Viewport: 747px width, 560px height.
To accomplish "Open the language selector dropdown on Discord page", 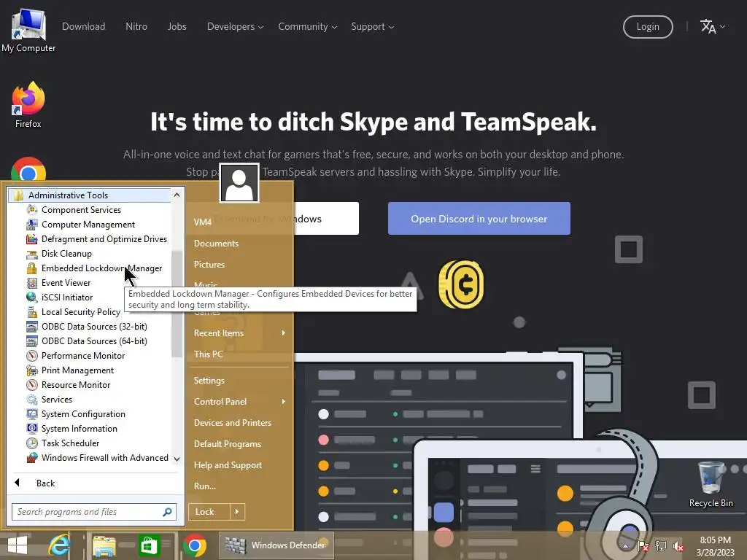I will (713, 27).
